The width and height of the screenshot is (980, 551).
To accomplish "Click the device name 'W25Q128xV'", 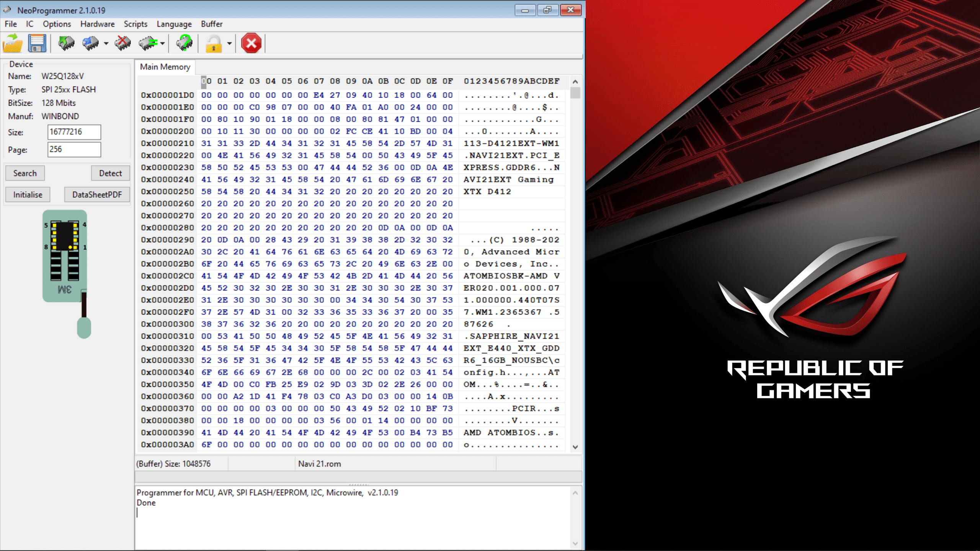I will [x=63, y=76].
